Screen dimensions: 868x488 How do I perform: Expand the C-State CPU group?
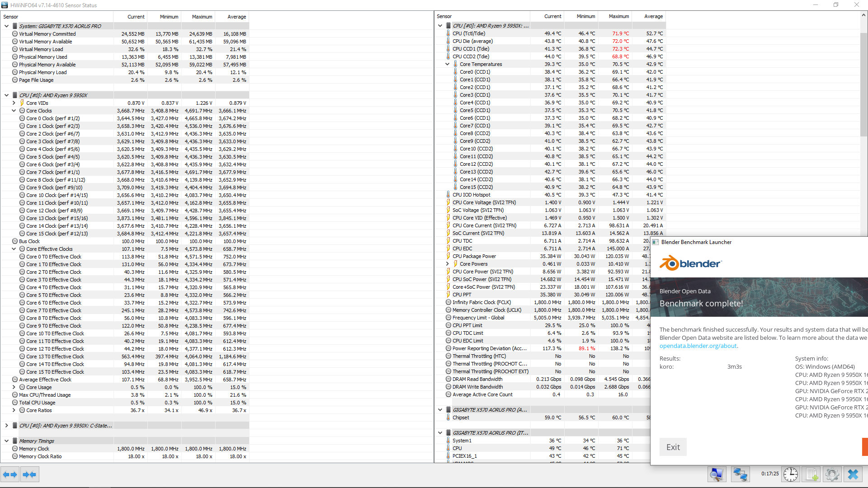(6, 426)
